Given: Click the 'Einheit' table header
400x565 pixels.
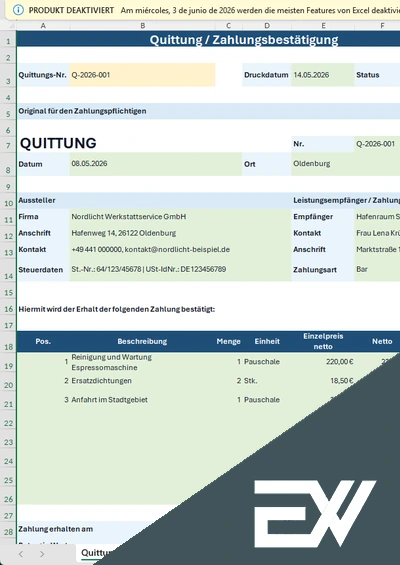Looking at the screenshot, I should click(267, 342).
